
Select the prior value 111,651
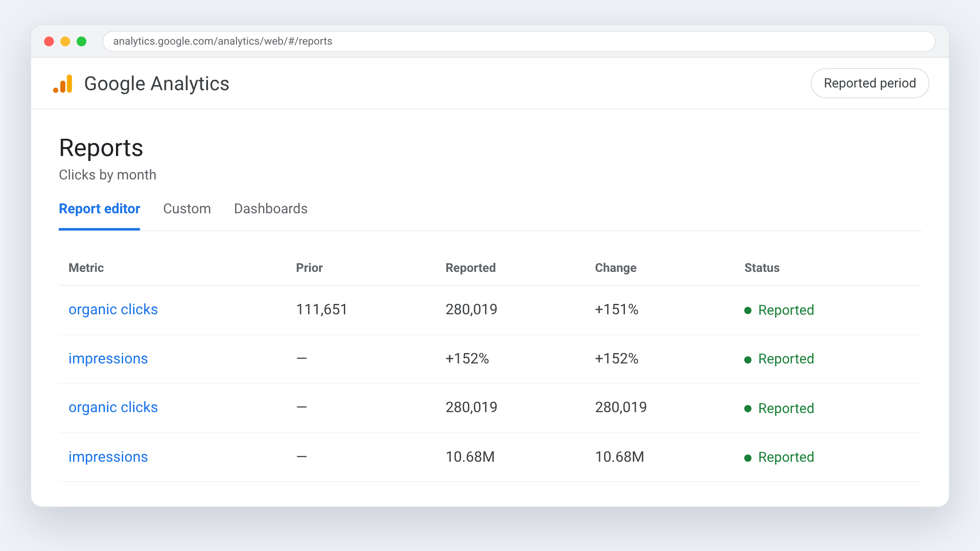(321, 309)
